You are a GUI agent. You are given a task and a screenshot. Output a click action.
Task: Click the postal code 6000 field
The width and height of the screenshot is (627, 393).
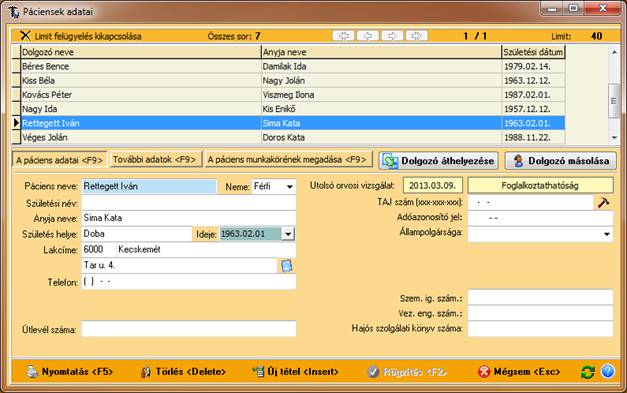99,249
